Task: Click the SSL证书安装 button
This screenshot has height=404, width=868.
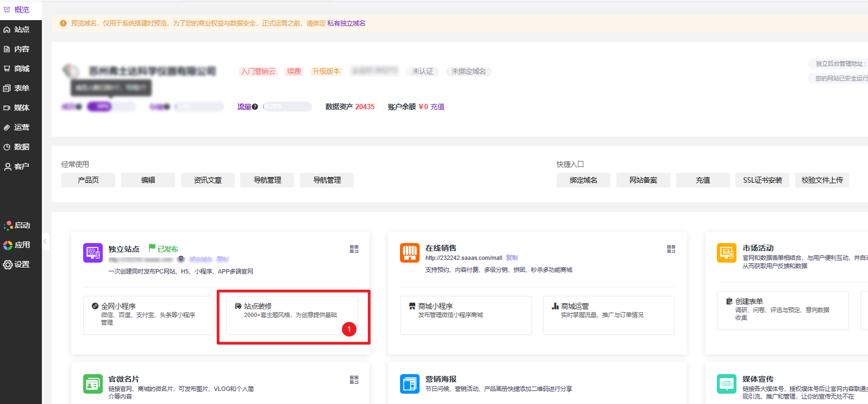Action: (x=762, y=180)
